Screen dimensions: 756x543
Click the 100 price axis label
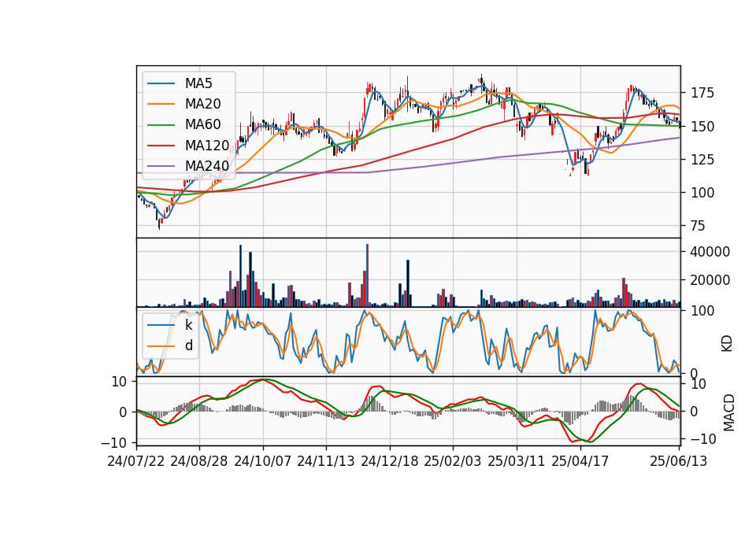click(702, 193)
